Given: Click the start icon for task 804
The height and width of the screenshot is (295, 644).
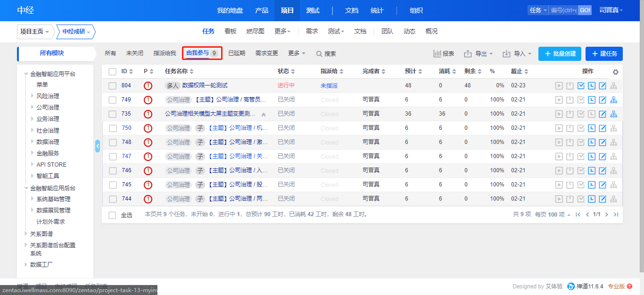Looking at the screenshot, I should click(559, 86).
